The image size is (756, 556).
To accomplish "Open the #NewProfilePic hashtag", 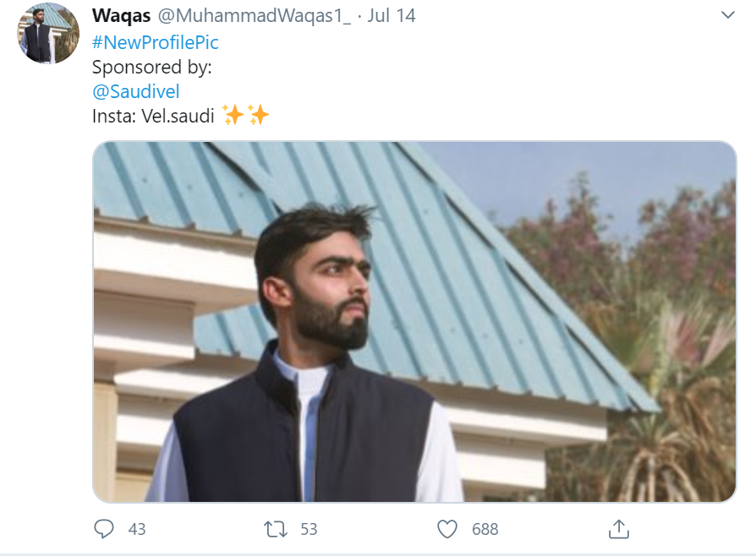I will [156, 42].
